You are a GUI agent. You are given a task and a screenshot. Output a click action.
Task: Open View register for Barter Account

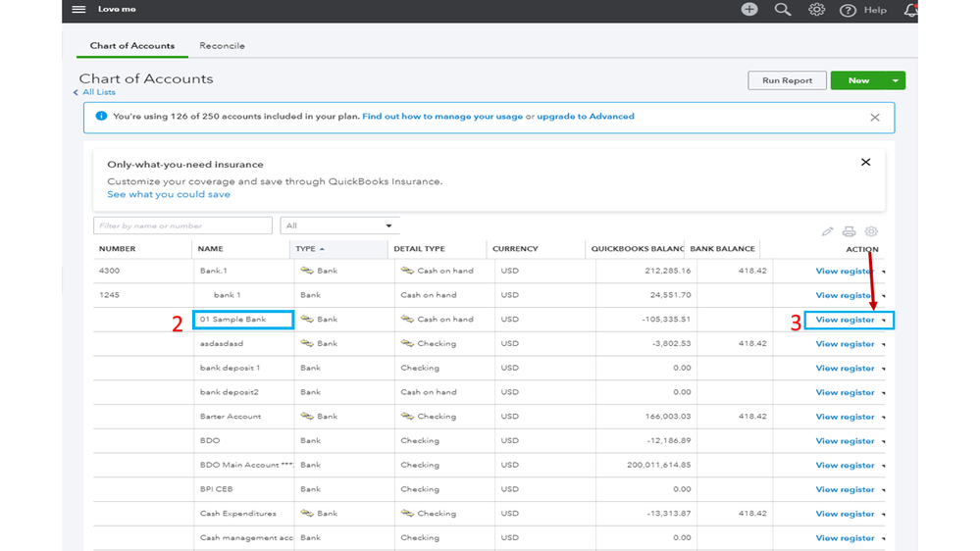click(845, 417)
